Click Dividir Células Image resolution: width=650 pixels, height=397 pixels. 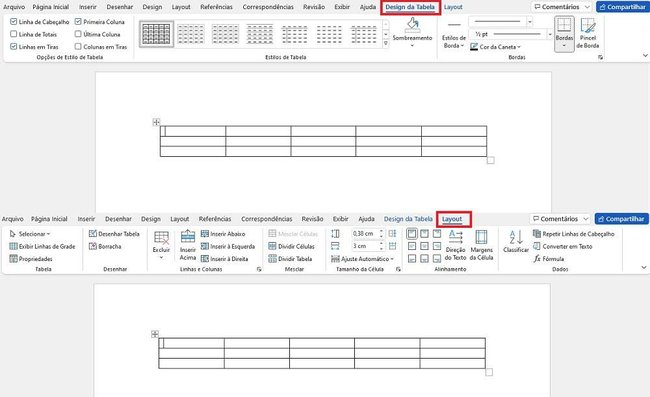pyautogui.click(x=291, y=246)
